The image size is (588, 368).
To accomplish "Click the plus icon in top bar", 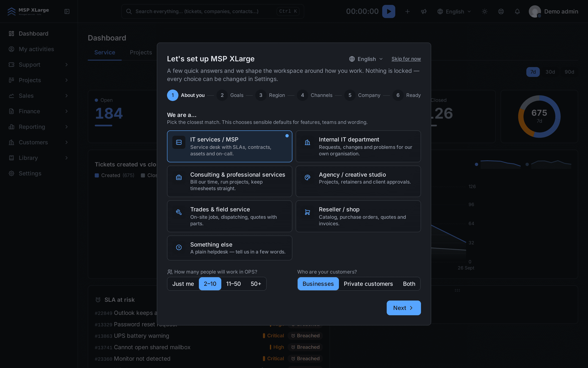I will pos(408,11).
